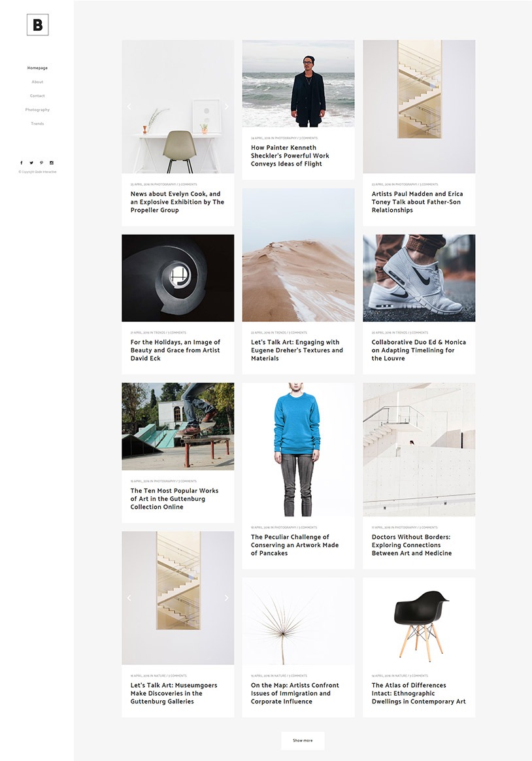Image resolution: width=532 pixels, height=761 pixels.
Task: Go to the Trends menu item
Action: click(x=37, y=124)
